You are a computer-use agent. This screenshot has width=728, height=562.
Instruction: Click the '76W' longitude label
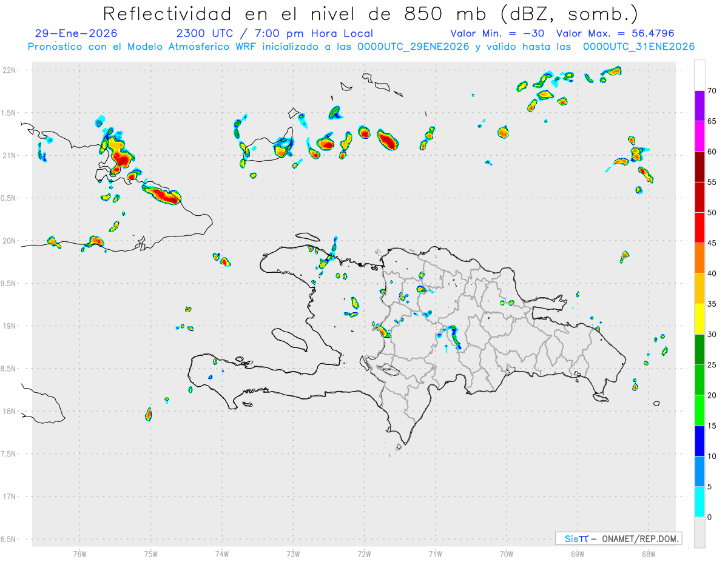[x=79, y=554]
